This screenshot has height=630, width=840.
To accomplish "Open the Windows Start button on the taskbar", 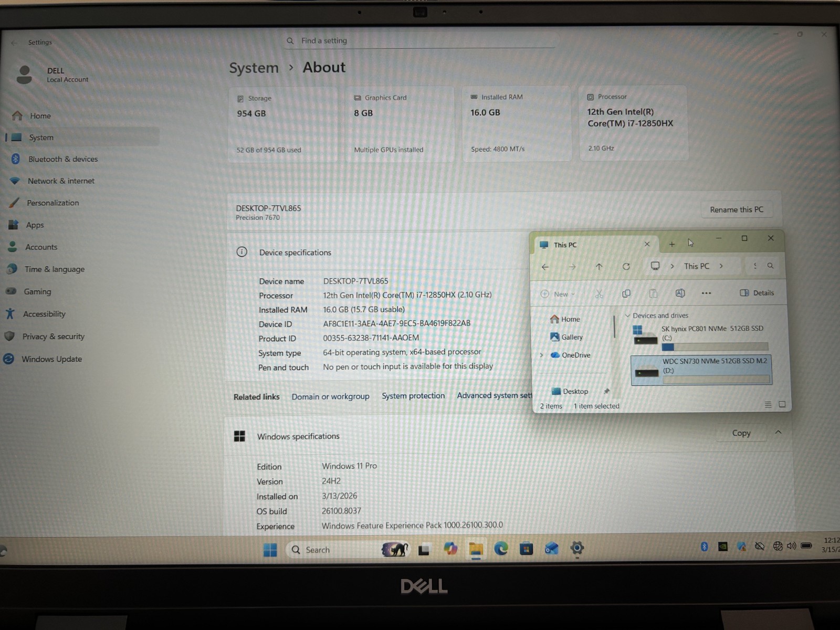I will (x=270, y=550).
